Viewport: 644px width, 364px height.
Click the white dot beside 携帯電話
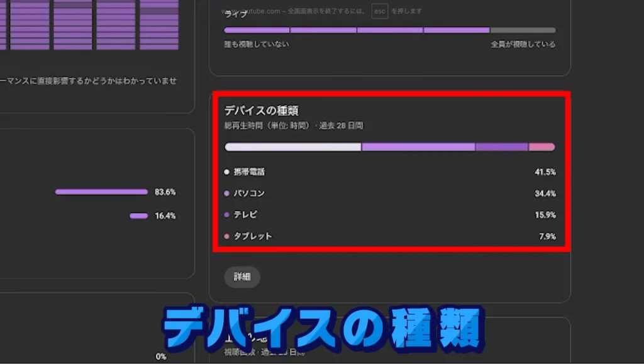point(227,172)
